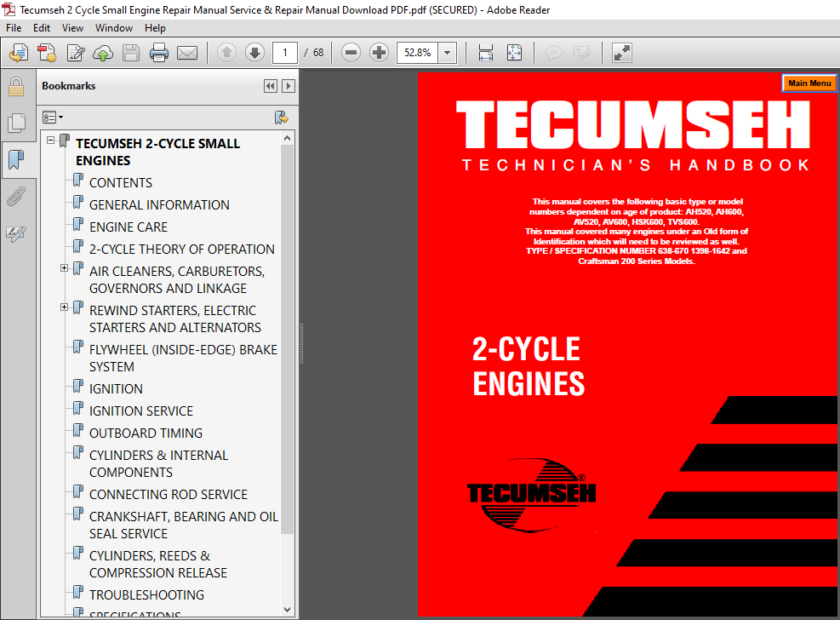This screenshot has width=840, height=620.
Task: Open the Help menu
Action: [x=156, y=28]
